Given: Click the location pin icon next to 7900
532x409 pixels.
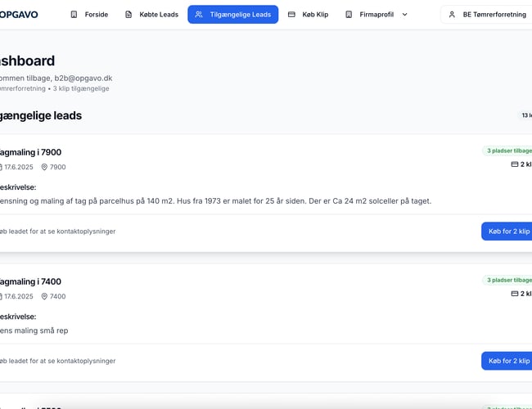Looking at the screenshot, I should point(44,167).
